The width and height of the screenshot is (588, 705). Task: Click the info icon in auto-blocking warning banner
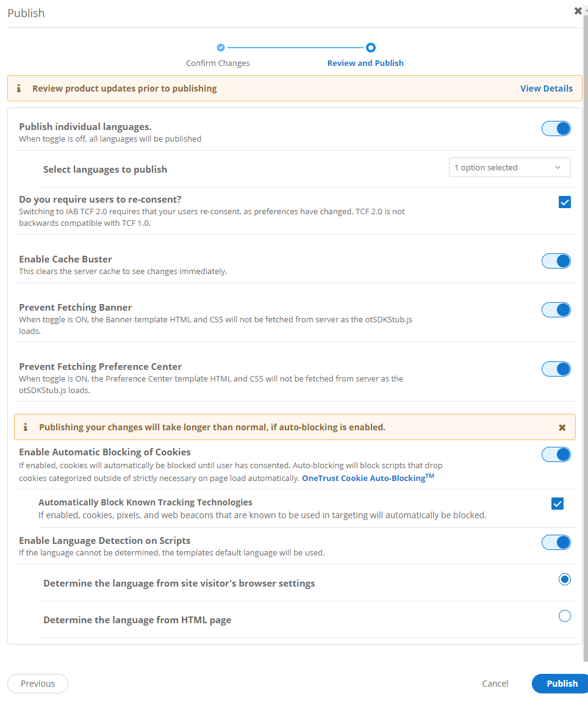pyautogui.click(x=25, y=427)
